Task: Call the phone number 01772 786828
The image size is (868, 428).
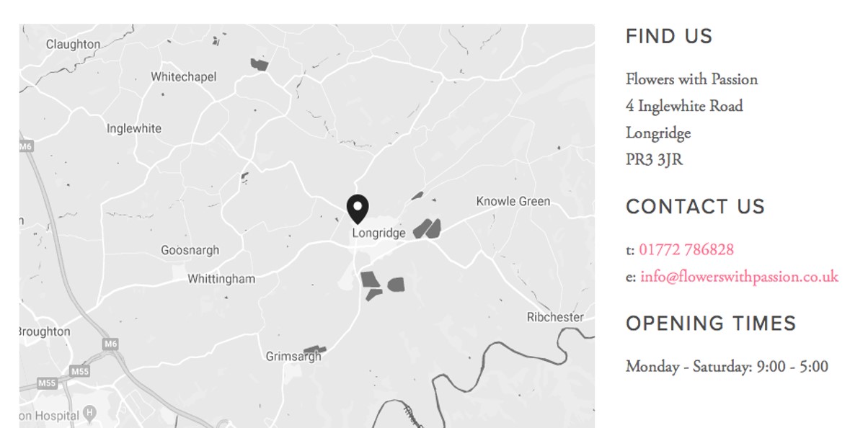Action: pos(686,250)
